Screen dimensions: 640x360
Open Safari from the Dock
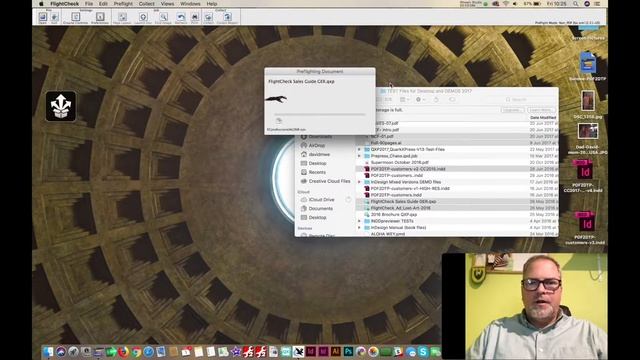click(x=149, y=351)
